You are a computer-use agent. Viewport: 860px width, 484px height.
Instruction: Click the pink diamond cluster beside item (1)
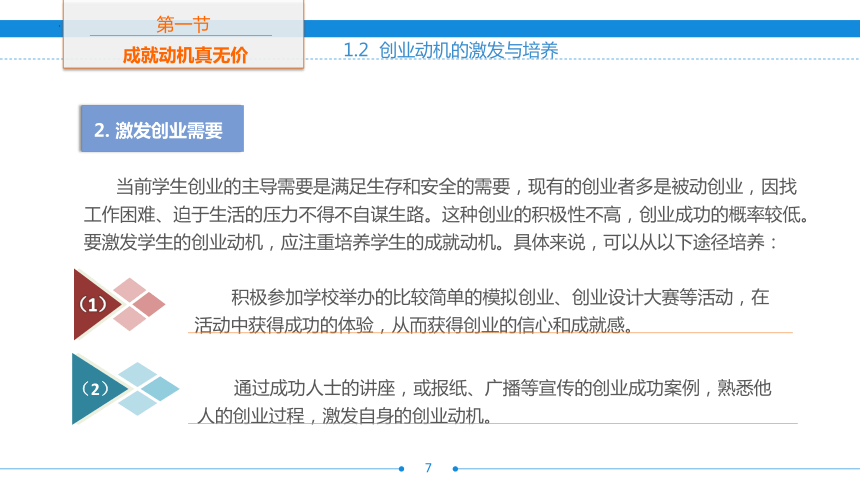point(139,305)
